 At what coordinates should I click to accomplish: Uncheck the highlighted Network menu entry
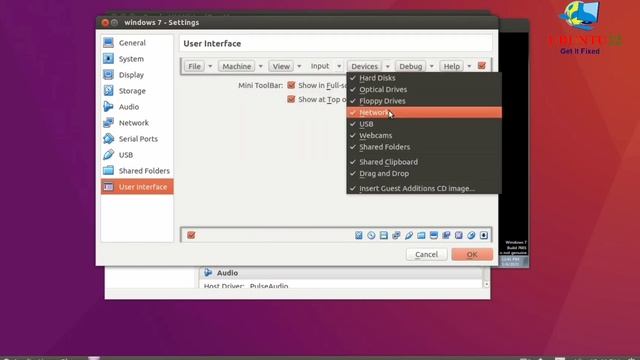[x=424, y=112]
